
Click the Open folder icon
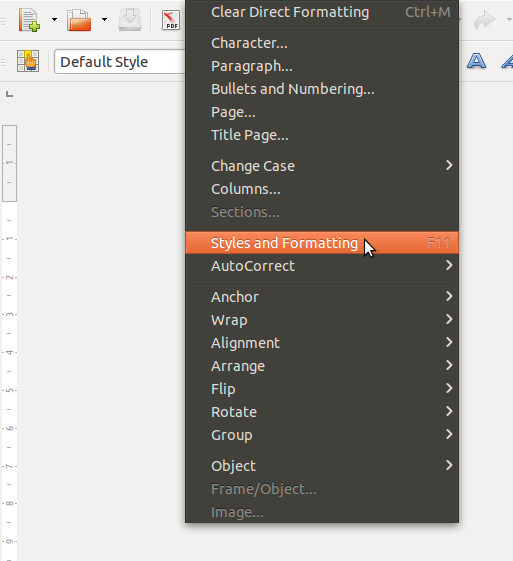pos(79,20)
